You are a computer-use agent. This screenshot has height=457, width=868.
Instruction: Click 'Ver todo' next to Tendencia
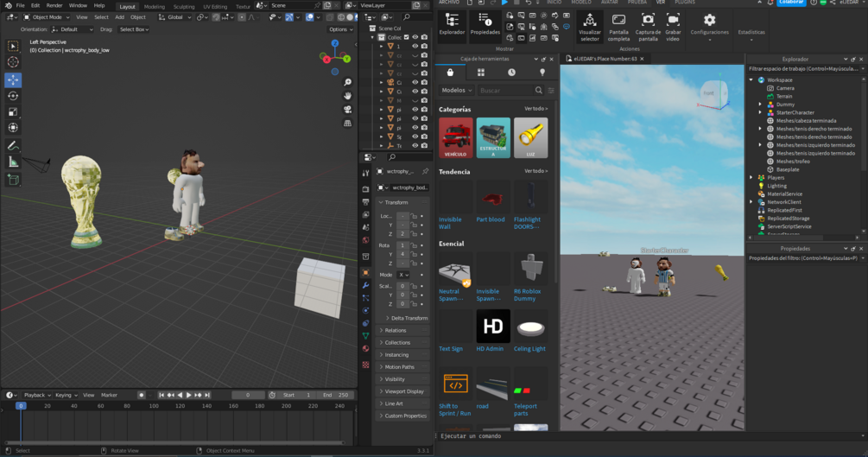pos(535,171)
